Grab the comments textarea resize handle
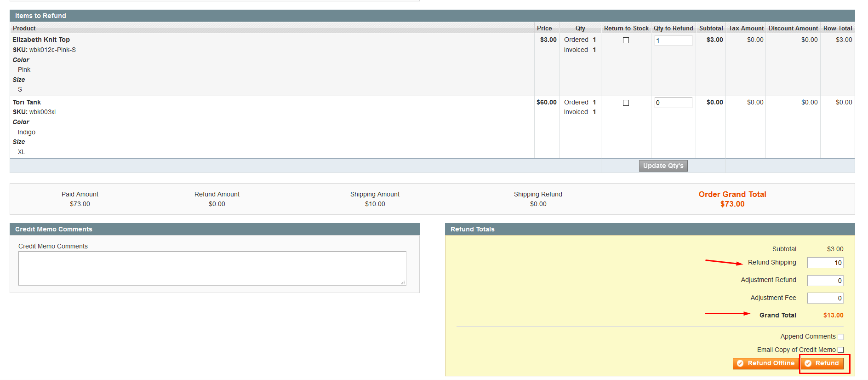Viewport: 868px width, 380px height. [403, 283]
